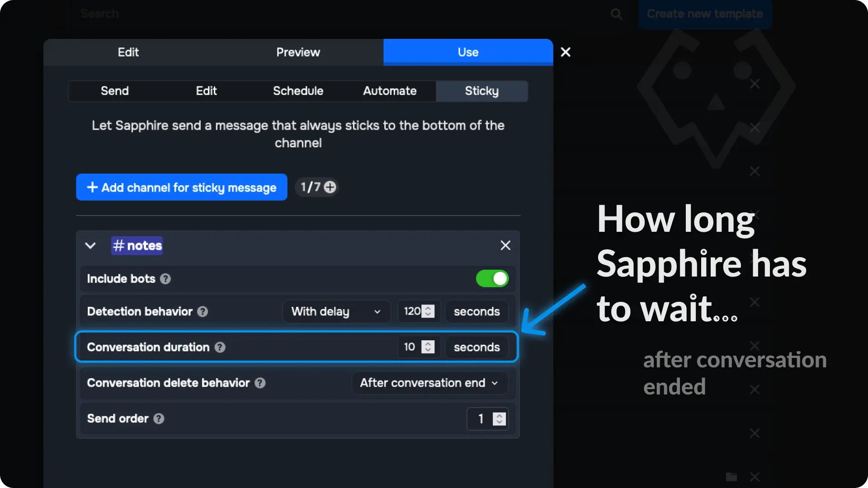Screen dimensions: 868x488
Task: Select the Use tab
Action: [468, 52]
